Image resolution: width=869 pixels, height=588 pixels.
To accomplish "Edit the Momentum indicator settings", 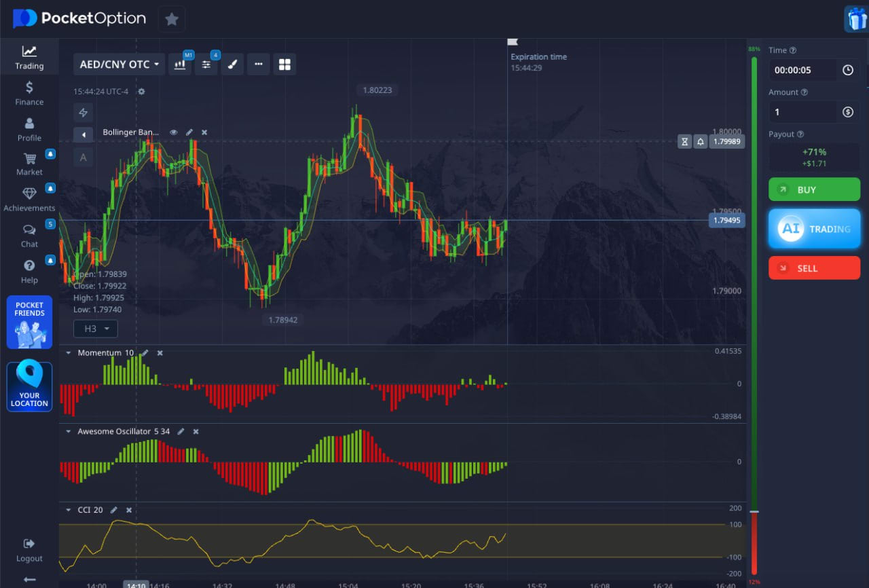I will click(145, 353).
